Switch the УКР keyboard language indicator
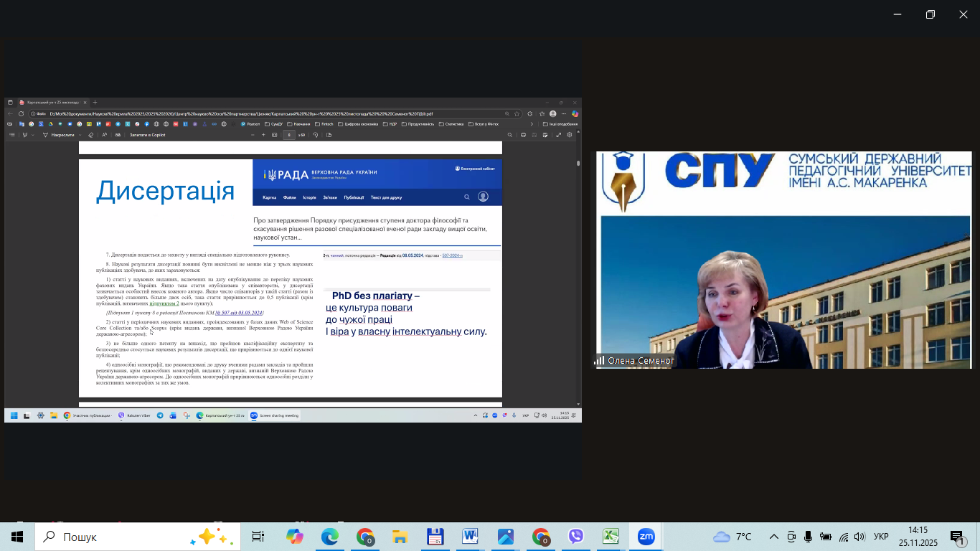 882,537
